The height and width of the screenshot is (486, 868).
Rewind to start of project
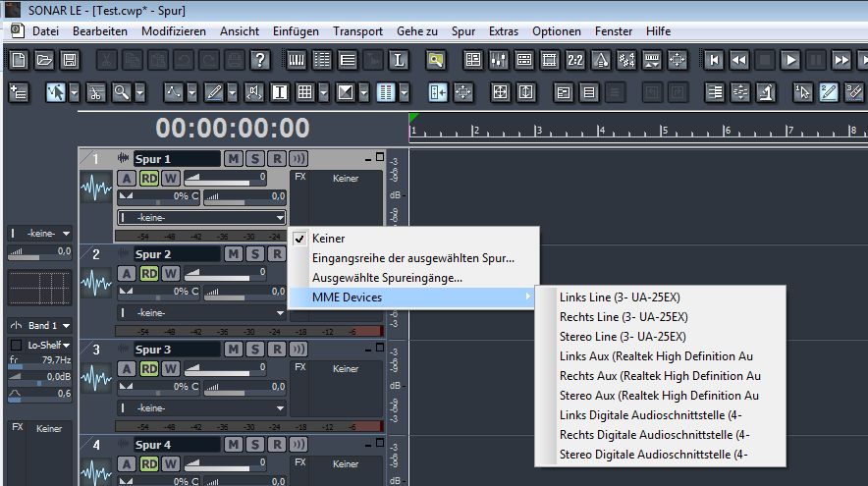(x=714, y=60)
